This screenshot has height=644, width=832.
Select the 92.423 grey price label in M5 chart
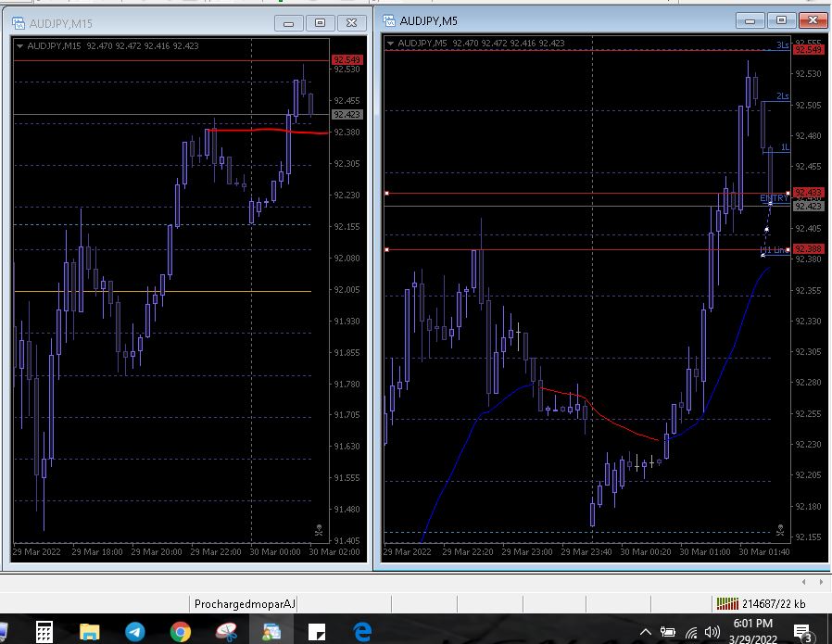[x=808, y=206]
